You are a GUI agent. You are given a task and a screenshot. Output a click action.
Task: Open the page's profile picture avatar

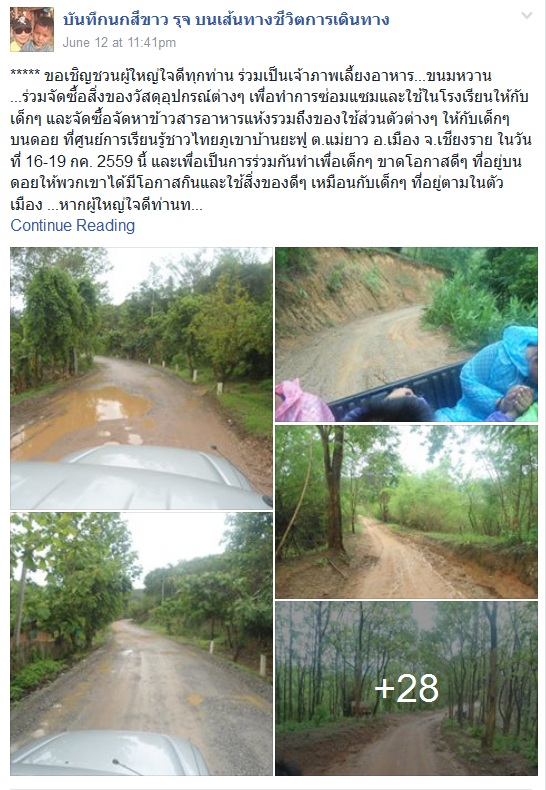32,30
